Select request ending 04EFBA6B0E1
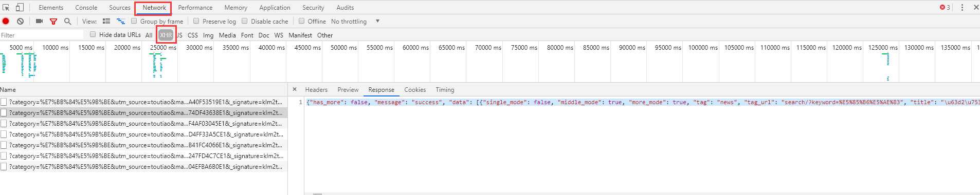This screenshot has width=980, height=195. click(x=143, y=166)
